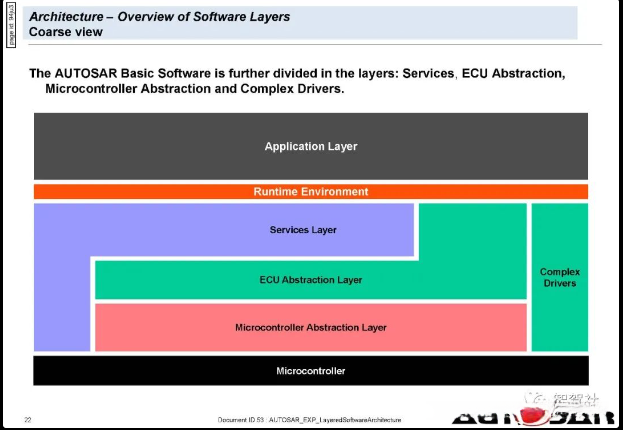This screenshot has width=623, height=430.
Task: Click the slide title 'Architecture – Overview of Software Layers'
Action: pyautogui.click(x=159, y=17)
